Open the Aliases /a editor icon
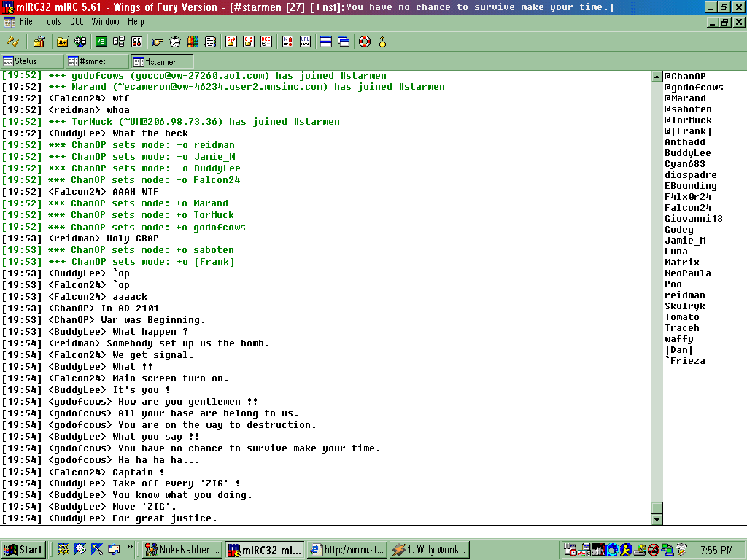This screenshot has height=560, width=747. [x=101, y=42]
